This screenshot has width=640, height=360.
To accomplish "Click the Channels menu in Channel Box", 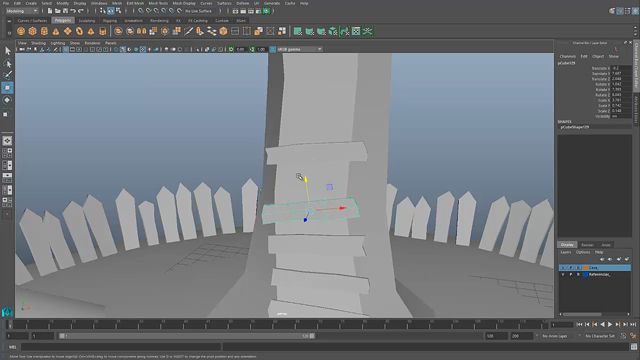I will [x=567, y=56].
